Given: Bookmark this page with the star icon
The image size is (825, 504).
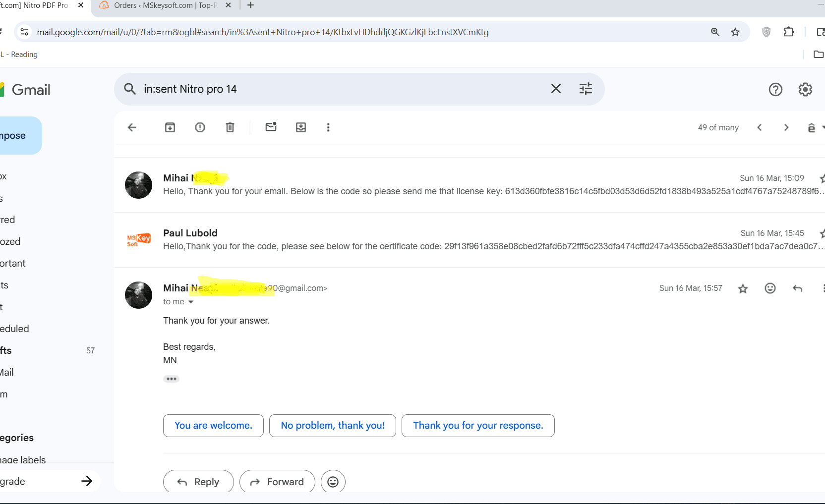Looking at the screenshot, I should (x=735, y=32).
